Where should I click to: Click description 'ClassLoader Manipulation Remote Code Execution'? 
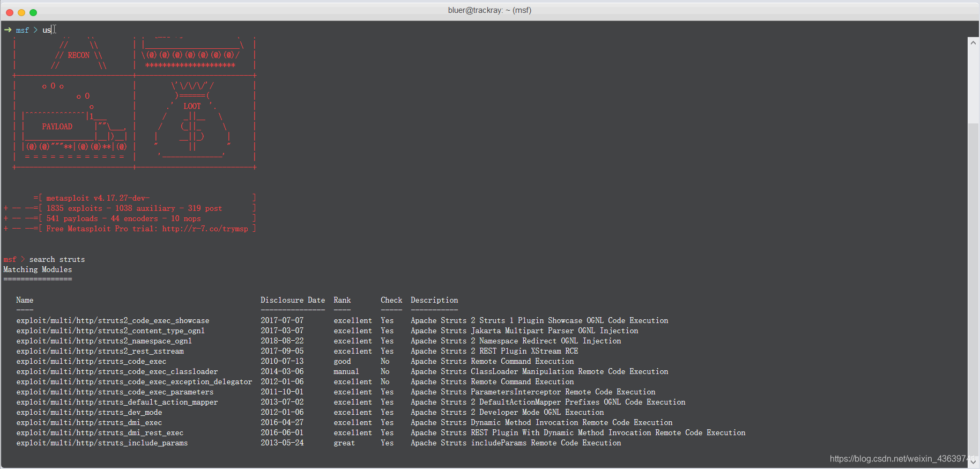[x=569, y=371]
